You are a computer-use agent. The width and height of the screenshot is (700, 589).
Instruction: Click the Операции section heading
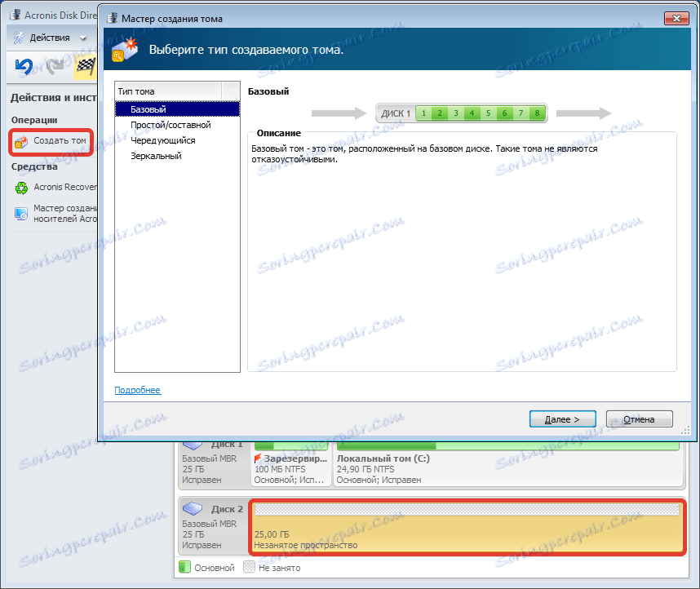pyautogui.click(x=34, y=120)
